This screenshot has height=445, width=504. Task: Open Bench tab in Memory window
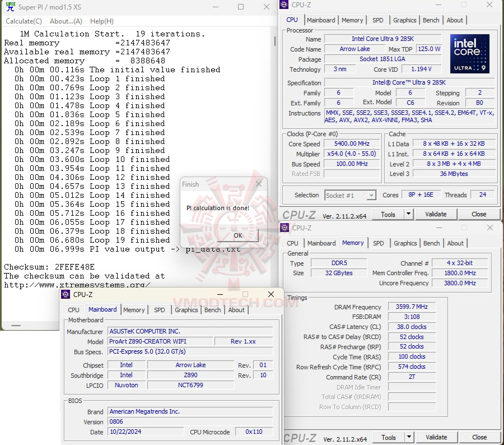431,243
